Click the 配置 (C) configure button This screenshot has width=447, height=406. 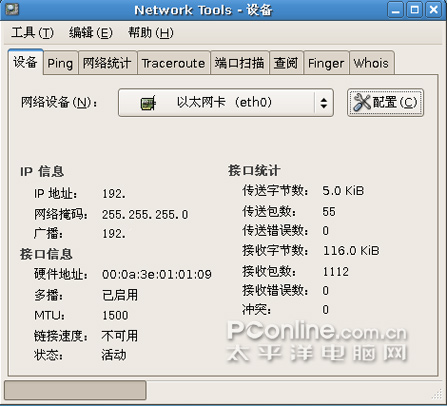(385, 102)
